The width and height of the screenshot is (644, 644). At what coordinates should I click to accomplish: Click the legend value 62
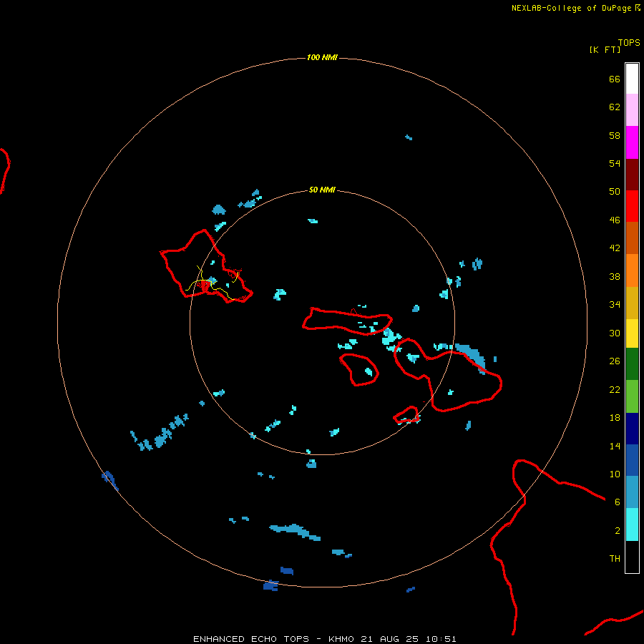[x=615, y=107]
